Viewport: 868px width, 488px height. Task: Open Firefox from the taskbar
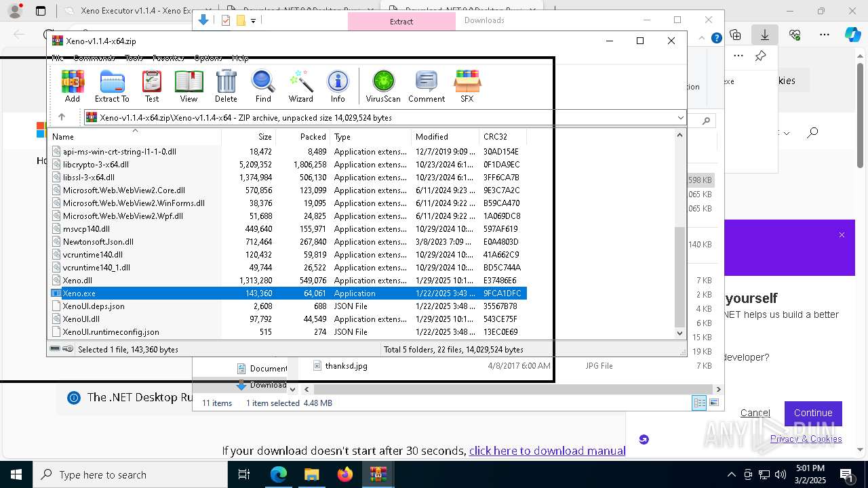[345, 474]
